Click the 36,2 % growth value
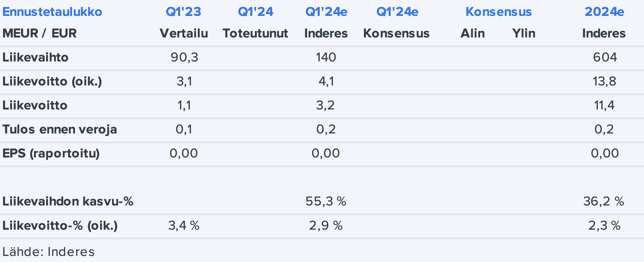 tap(604, 201)
